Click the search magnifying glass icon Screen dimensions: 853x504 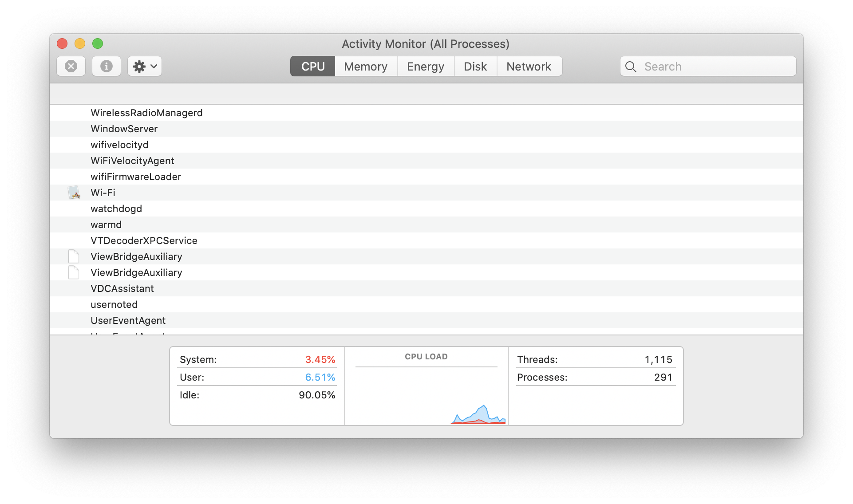click(630, 67)
